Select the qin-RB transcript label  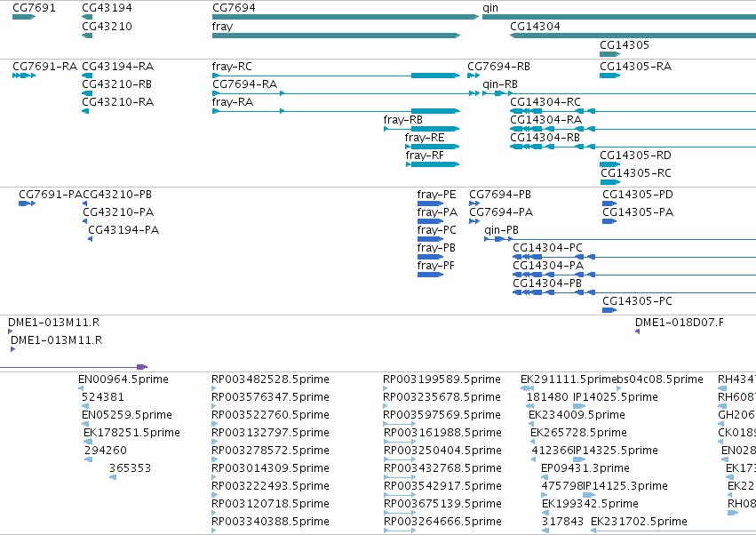pyautogui.click(x=500, y=84)
